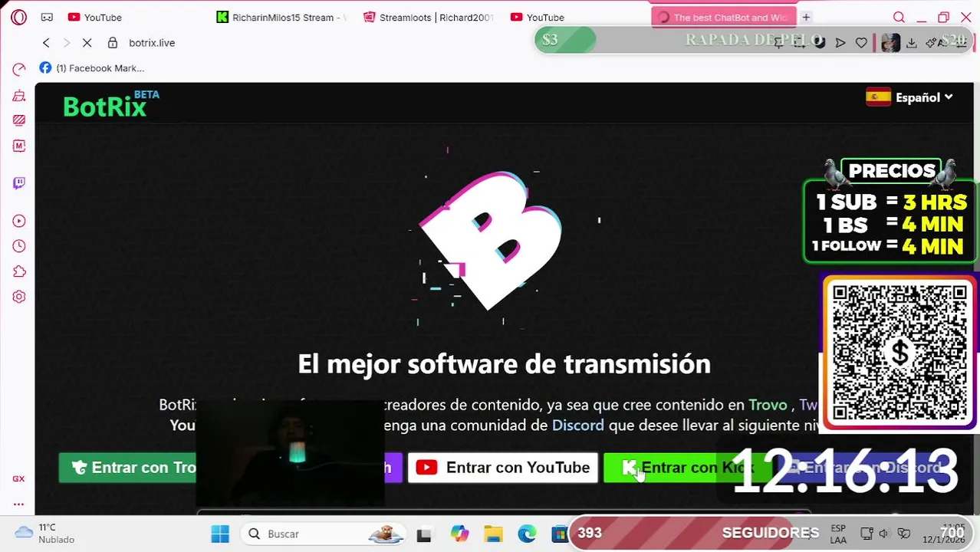Switch to the Streamloots tab
980x552 pixels.
[x=429, y=17]
